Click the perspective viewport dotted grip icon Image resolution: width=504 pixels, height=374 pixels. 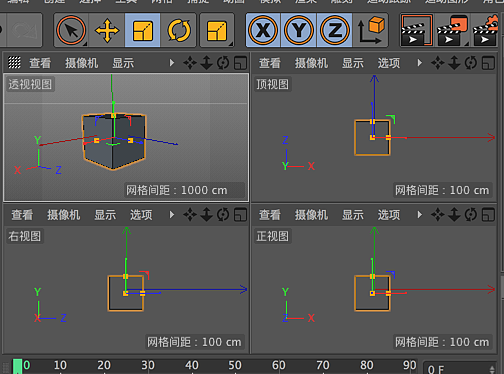pyautogui.click(x=14, y=63)
